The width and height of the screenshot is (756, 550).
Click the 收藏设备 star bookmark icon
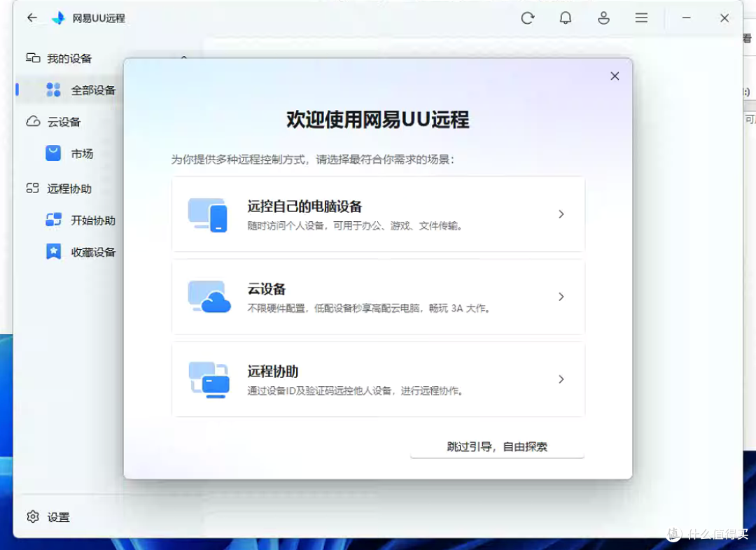click(x=53, y=252)
